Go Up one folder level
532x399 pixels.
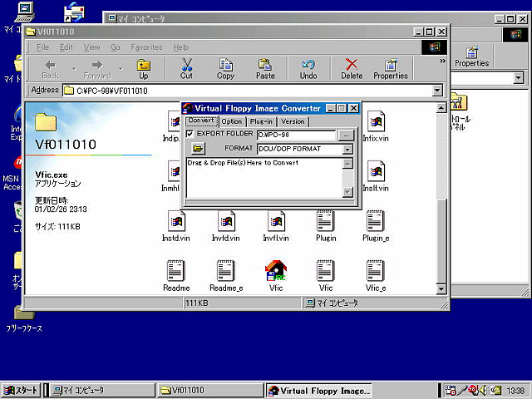(x=144, y=69)
